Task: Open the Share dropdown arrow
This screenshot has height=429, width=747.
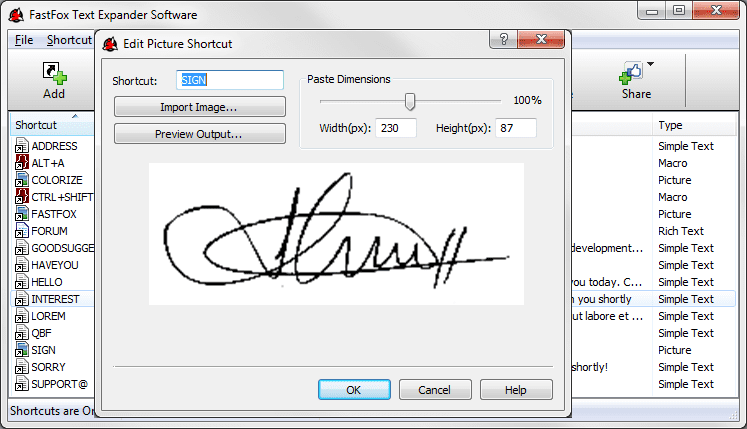Action: (x=652, y=66)
